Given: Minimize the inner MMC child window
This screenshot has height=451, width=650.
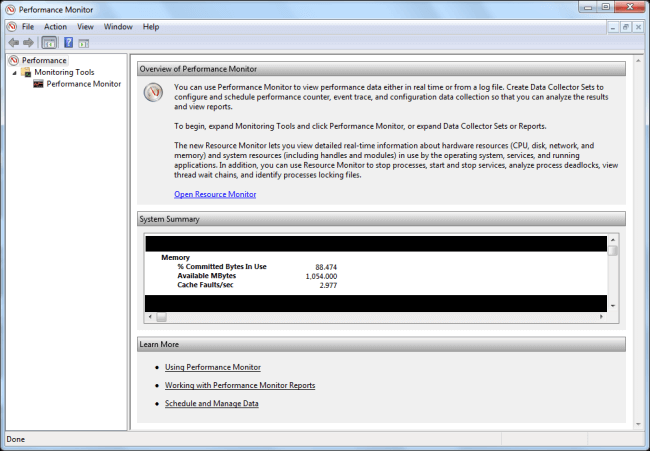Looking at the screenshot, I should 613,27.
